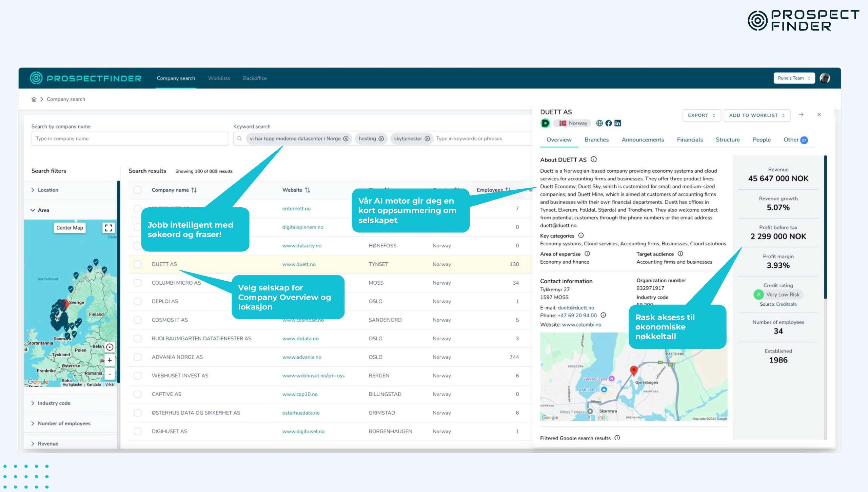Click the home breadcrumb icon

click(34, 99)
